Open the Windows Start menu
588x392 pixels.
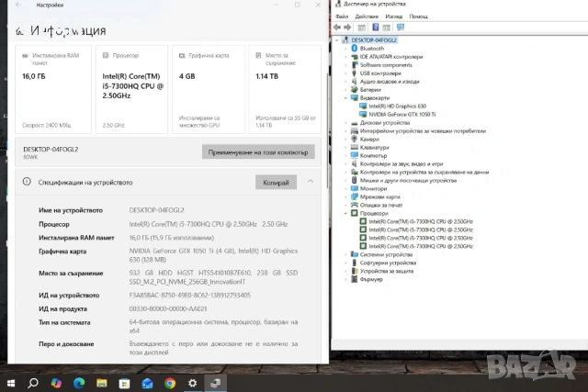pos(11,383)
